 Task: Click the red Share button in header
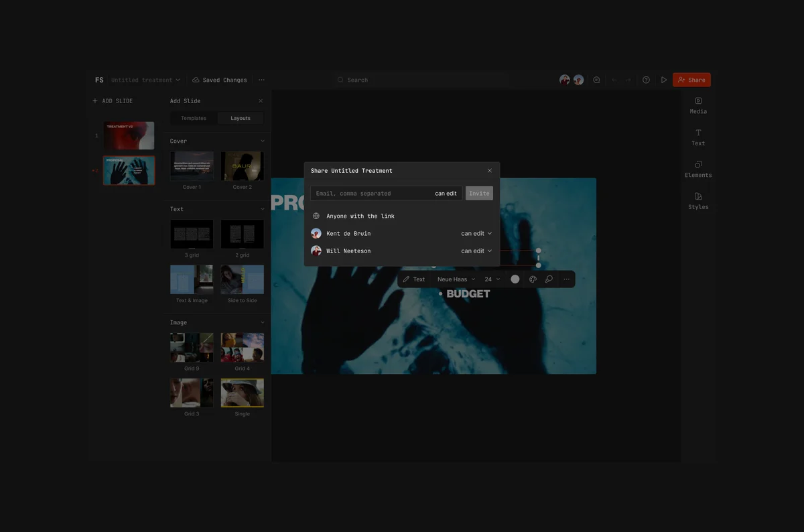pos(691,80)
